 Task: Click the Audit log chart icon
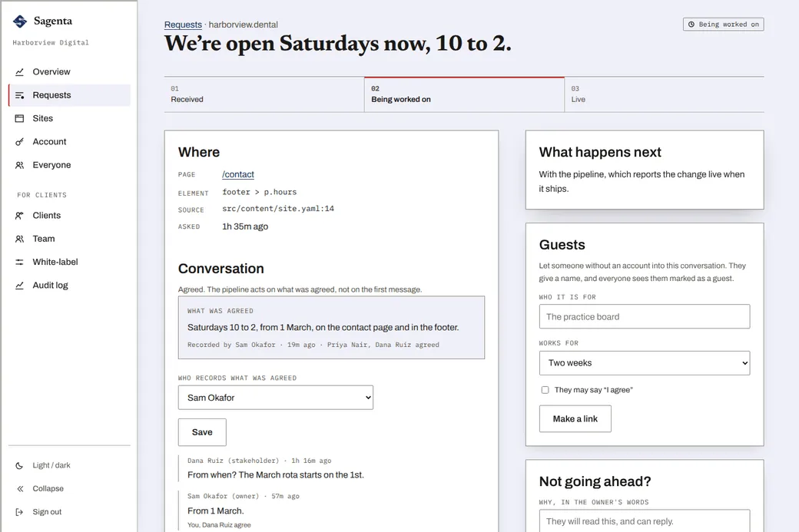(x=19, y=286)
